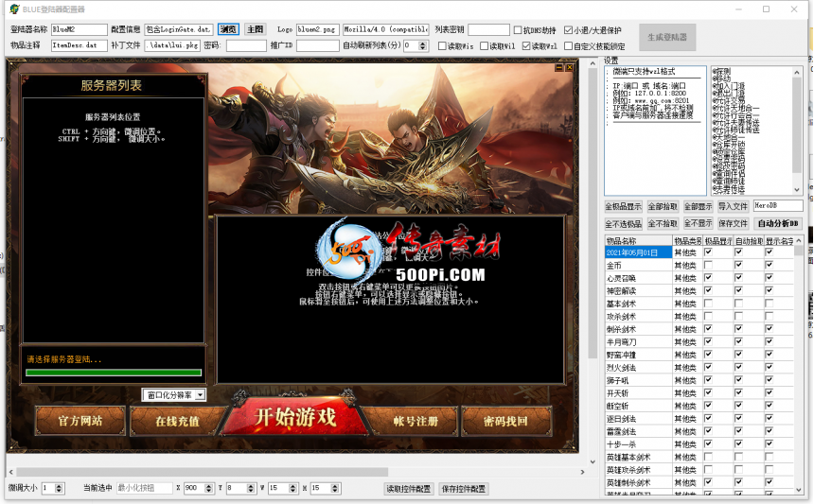The image size is (814, 504).
Task: Click the 全不选极品 button
Action: (624, 223)
